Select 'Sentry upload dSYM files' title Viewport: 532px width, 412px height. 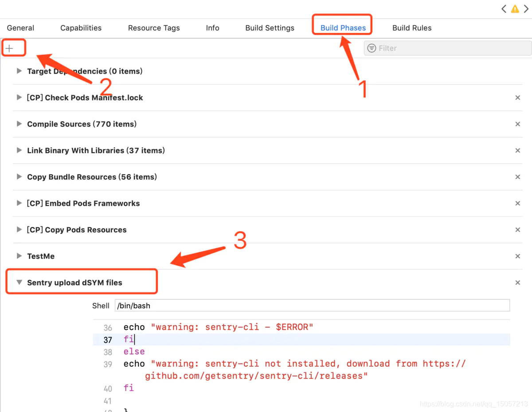tap(74, 283)
